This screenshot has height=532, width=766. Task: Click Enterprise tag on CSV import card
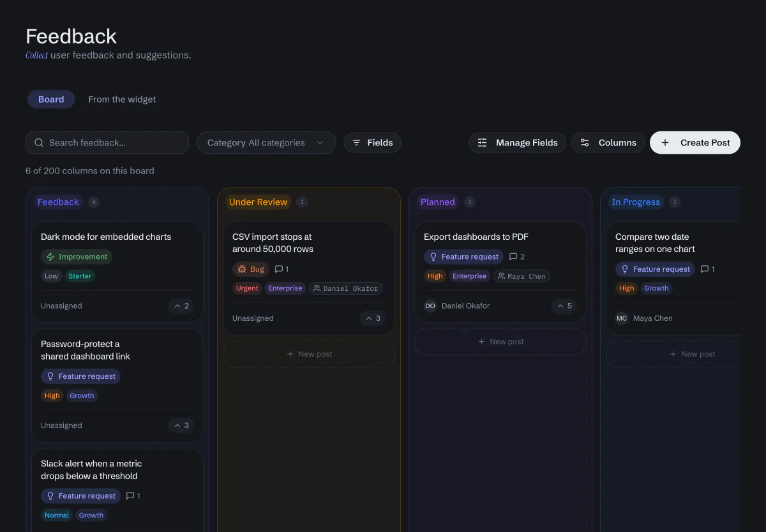[x=285, y=288]
